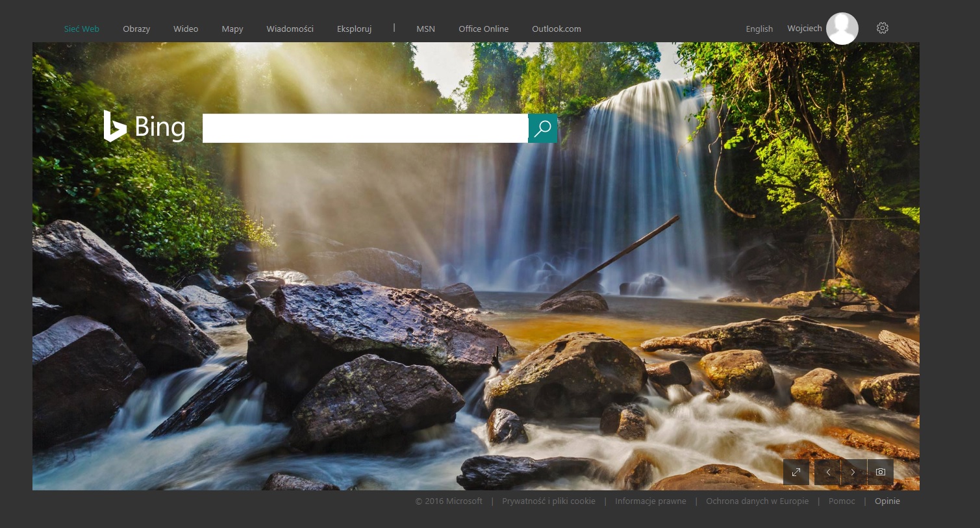Go to Outlook.com
980x528 pixels.
557,29
